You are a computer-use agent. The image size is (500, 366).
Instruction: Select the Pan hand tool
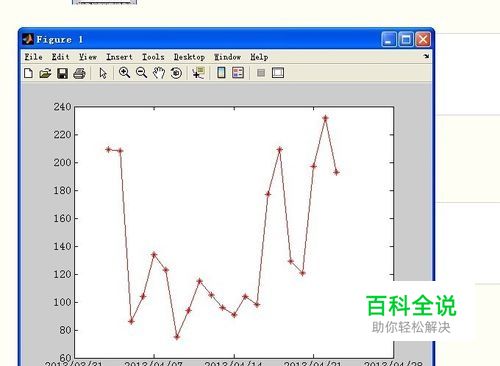159,73
